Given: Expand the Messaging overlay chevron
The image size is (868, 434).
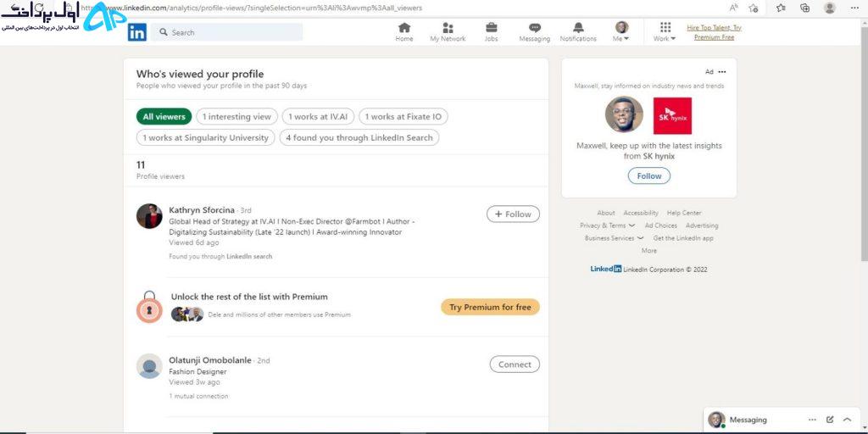Looking at the screenshot, I should point(847,420).
